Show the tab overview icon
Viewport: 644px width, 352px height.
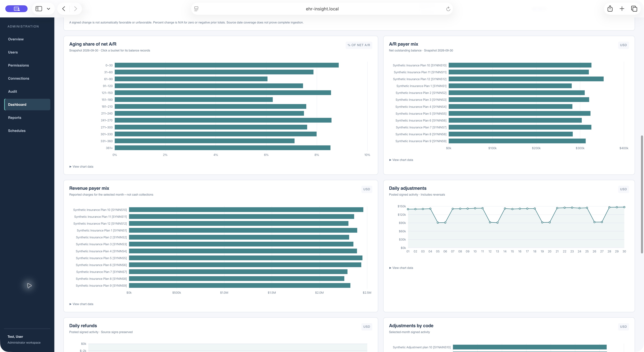[x=634, y=9]
